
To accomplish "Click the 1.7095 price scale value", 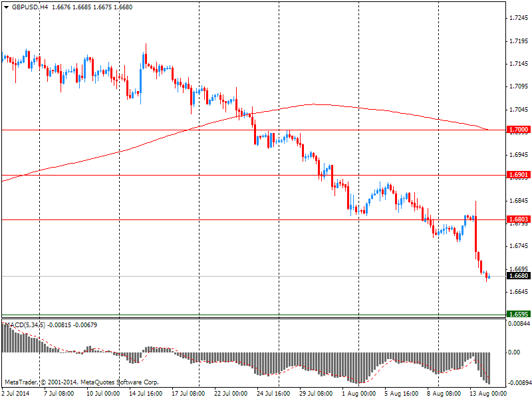I will 519,86.
